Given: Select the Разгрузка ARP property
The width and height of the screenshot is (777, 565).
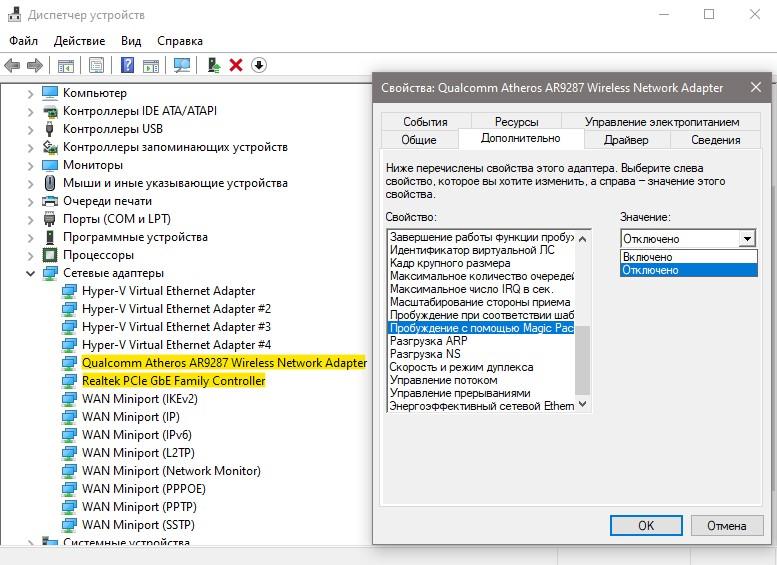Looking at the screenshot, I should coord(428,341).
